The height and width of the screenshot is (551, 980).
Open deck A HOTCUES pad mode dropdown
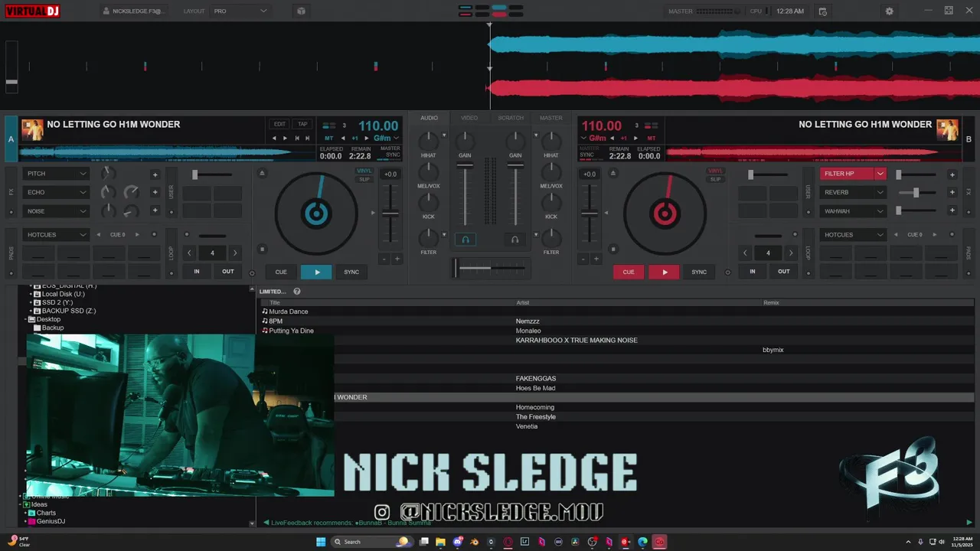57,234
